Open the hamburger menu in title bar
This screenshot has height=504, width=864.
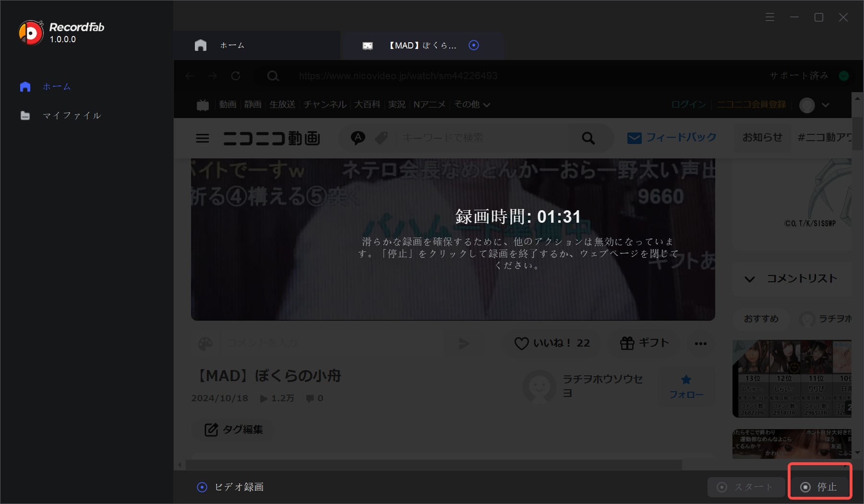[x=770, y=17]
